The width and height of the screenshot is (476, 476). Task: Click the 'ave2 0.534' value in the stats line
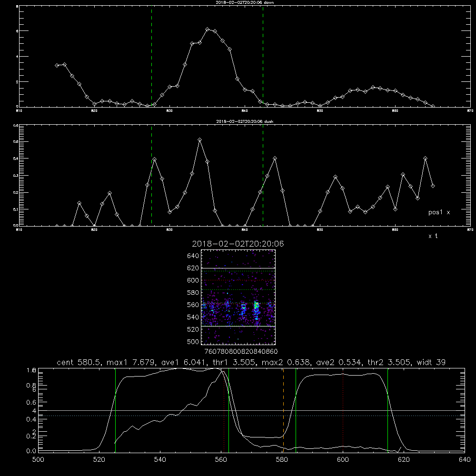pyautogui.click(x=338, y=362)
